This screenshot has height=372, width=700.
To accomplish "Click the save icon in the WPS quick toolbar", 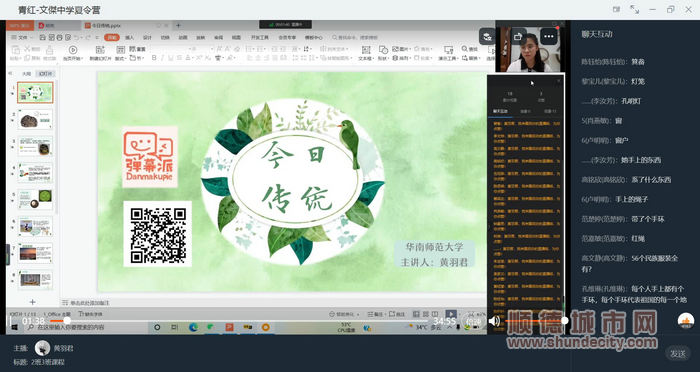I will pyautogui.click(x=42, y=38).
